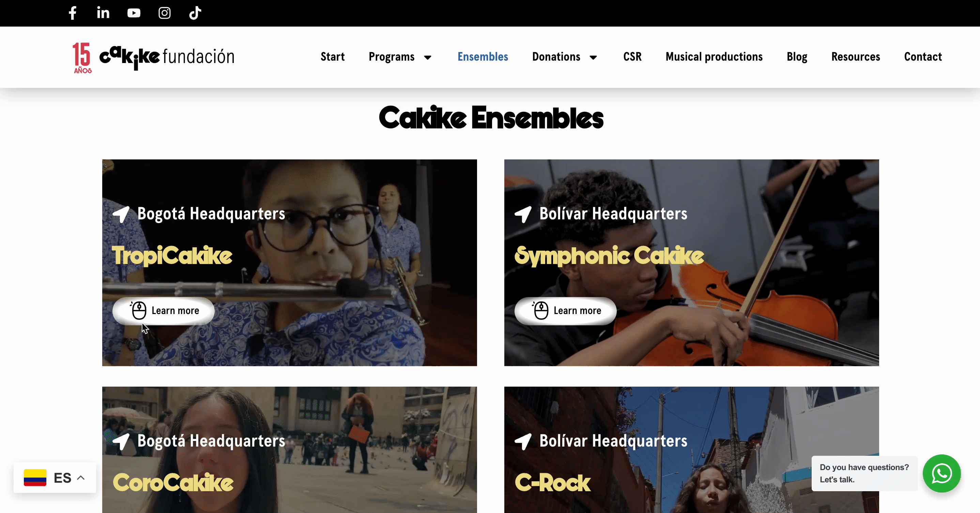980x513 pixels.
Task: Start a WhatsApp chat via green icon
Action: coord(941,473)
